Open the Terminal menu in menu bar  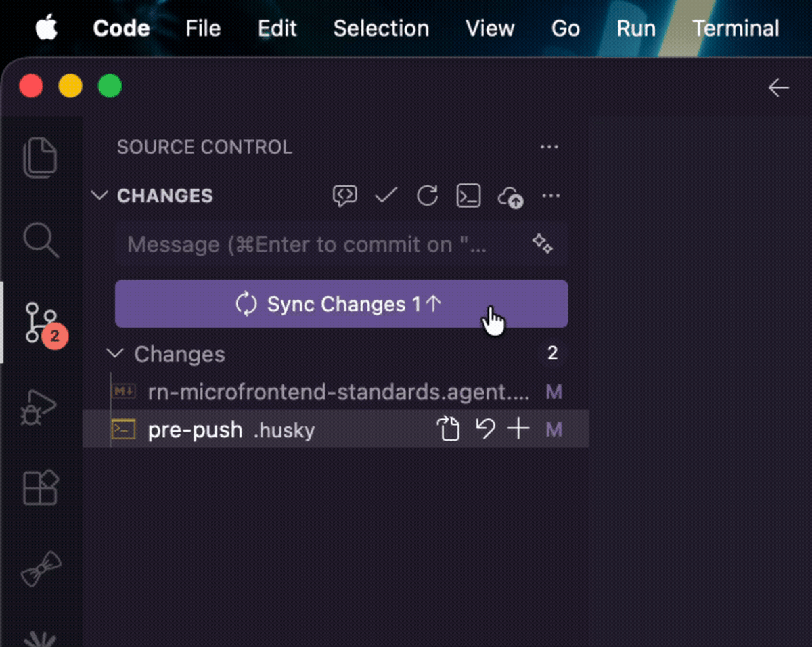coord(736,28)
